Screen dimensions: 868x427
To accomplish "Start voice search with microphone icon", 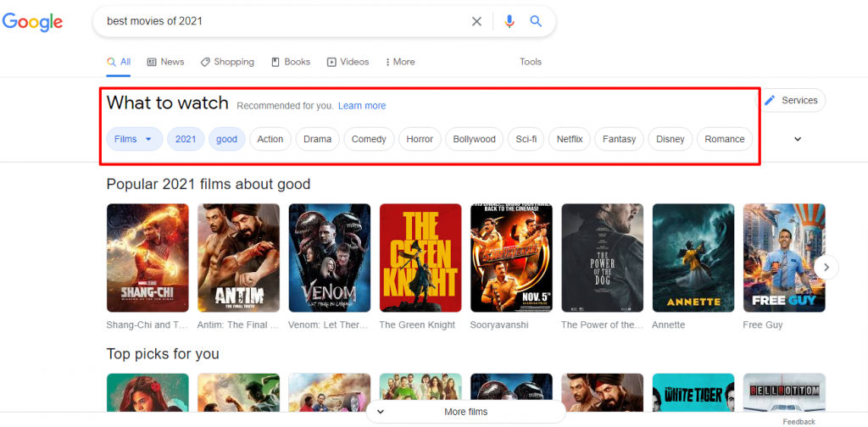I will pos(509,21).
